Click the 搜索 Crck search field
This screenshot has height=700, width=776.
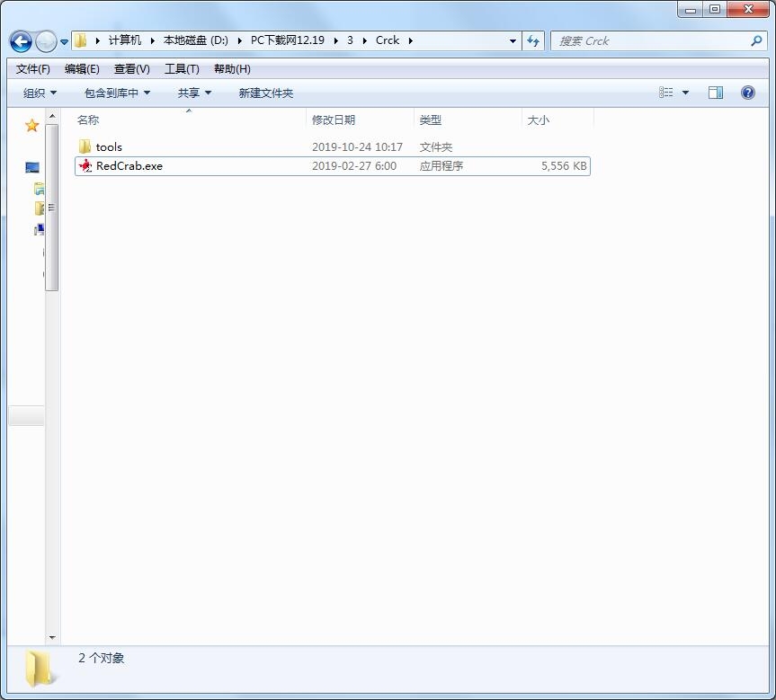pyautogui.click(x=647, y=40)
